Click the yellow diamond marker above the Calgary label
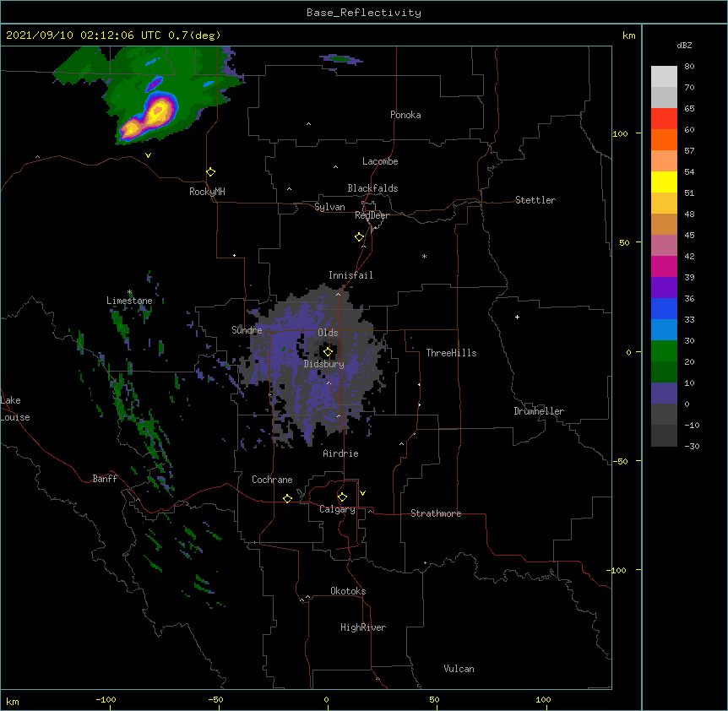The width and height of the screenshot is (728, 711). tap(342, 497)
